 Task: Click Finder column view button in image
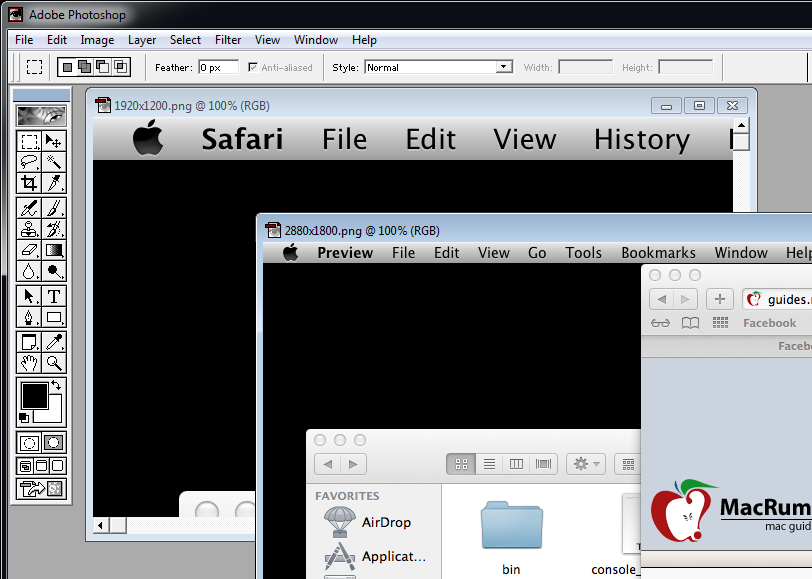(516, 464)
